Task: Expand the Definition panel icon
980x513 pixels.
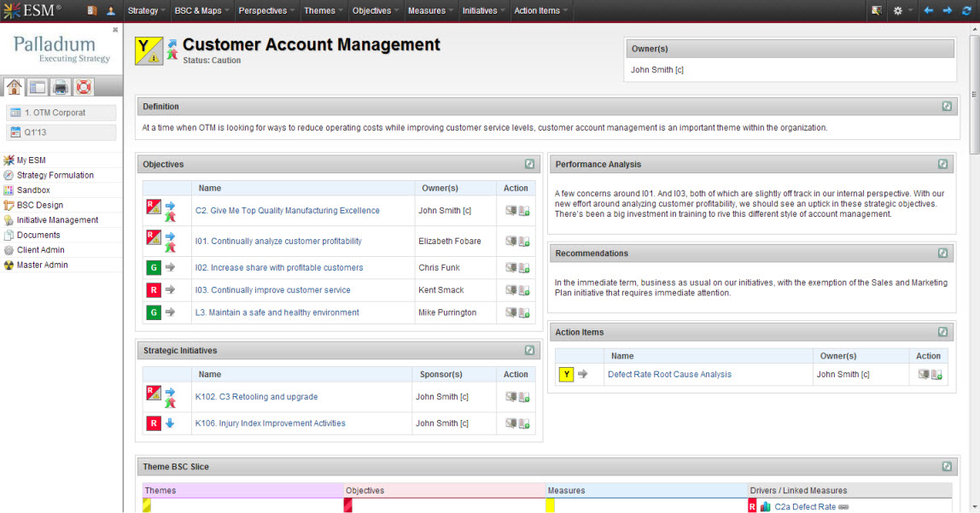Action: pos(947,106)
